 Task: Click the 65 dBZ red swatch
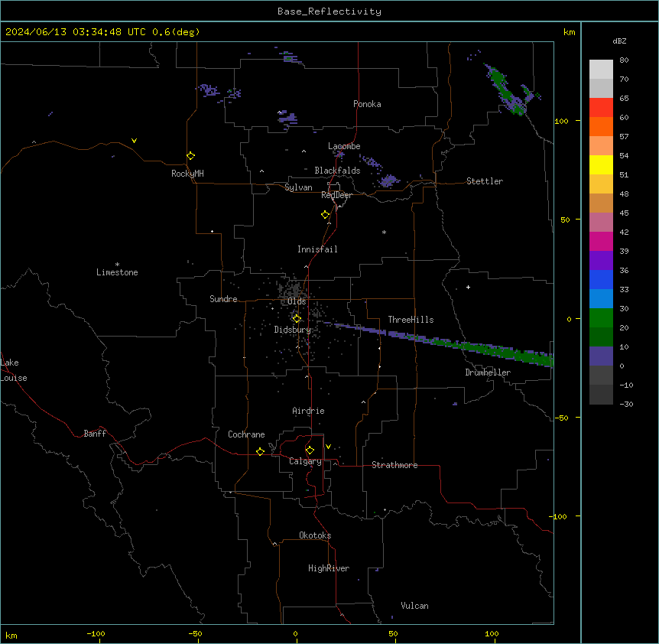point(601,107)
